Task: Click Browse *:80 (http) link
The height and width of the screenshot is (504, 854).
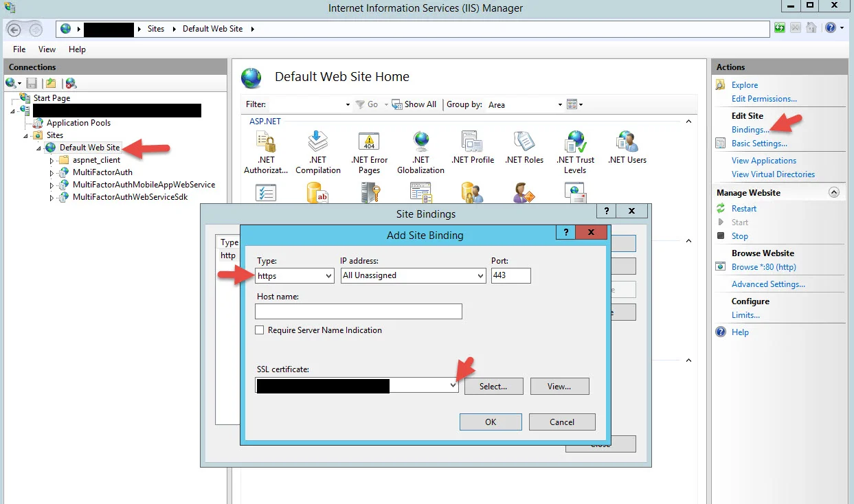Action: (764, 267)
